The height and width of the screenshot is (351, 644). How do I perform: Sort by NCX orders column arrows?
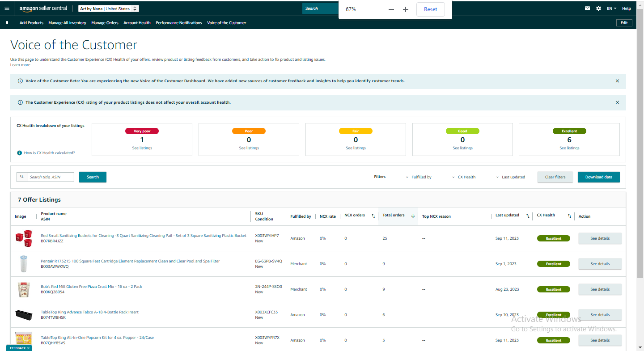tap(373, 216)
